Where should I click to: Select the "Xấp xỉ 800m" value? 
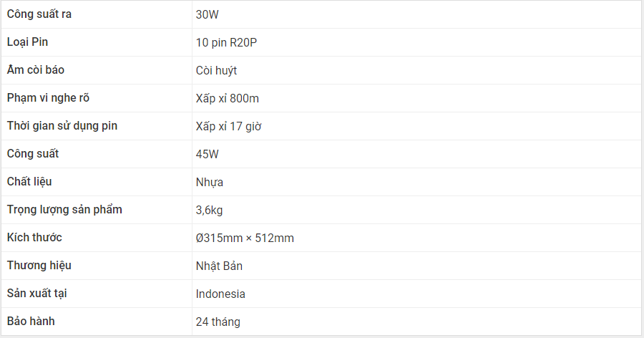point(227,98)
